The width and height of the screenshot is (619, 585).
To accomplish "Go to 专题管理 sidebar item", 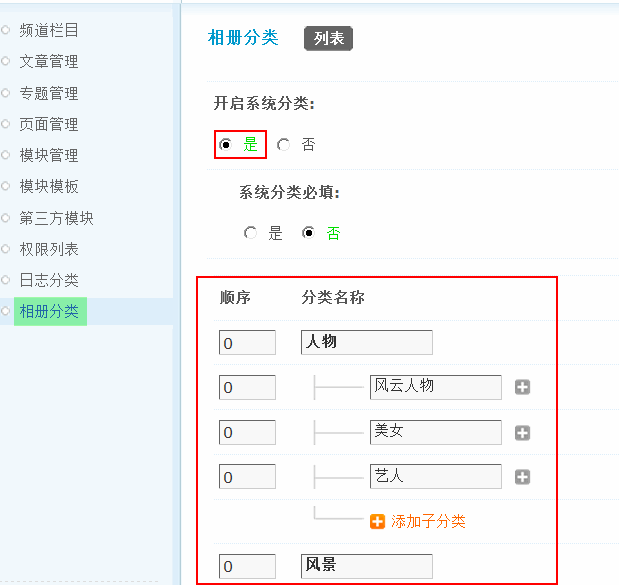I will point(49,93).
